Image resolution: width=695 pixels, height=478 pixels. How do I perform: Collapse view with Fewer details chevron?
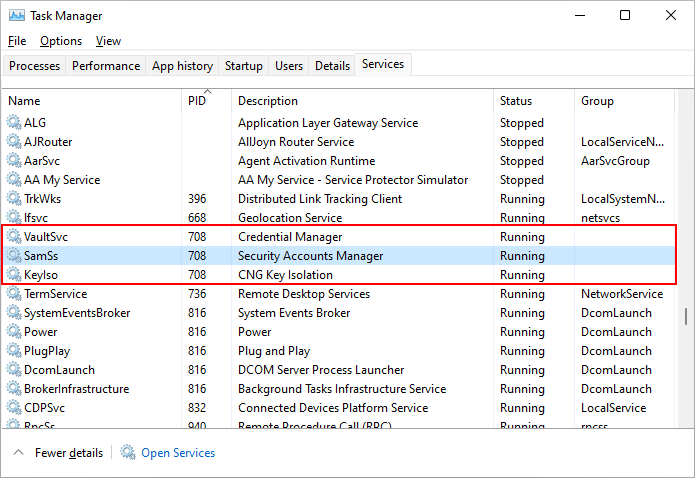click(19, 452)
